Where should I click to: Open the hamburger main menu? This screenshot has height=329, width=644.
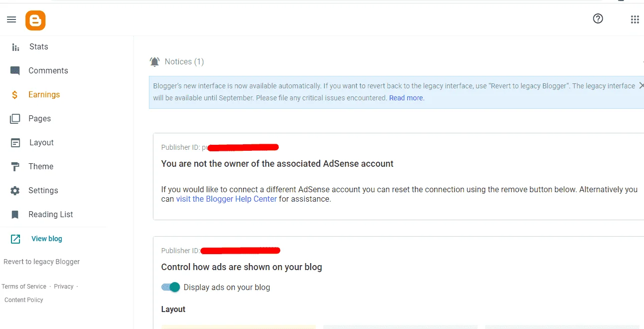[11, 19]
